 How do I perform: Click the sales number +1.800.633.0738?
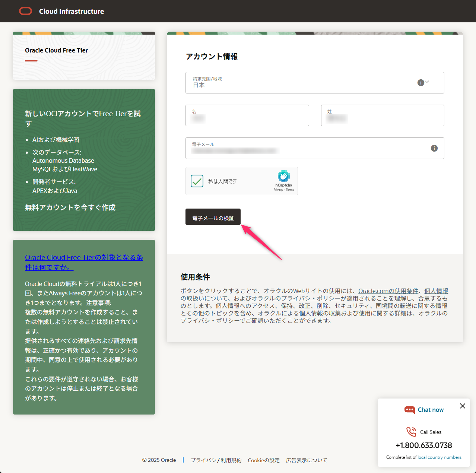tap(424, 445)
